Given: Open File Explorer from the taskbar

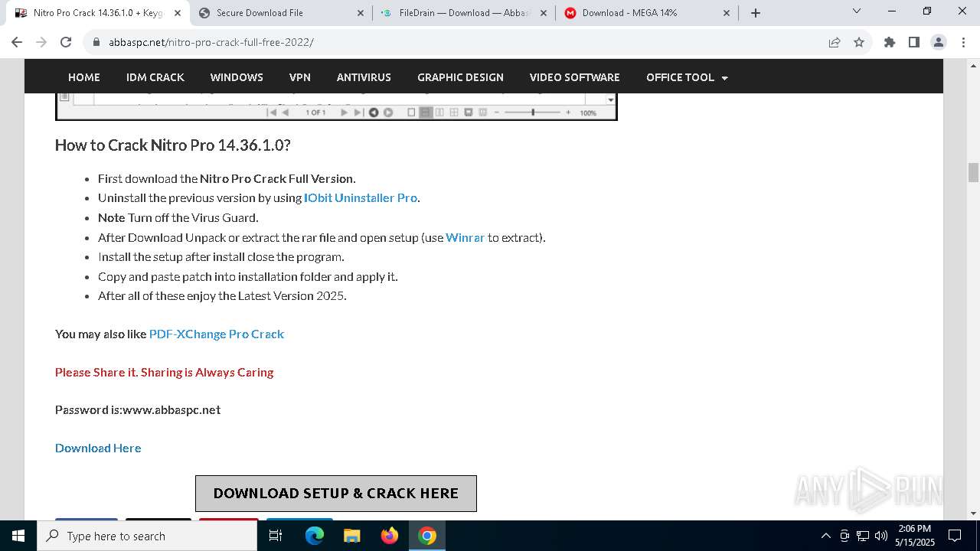Looking at the screenshot, I should coord(351,536).
